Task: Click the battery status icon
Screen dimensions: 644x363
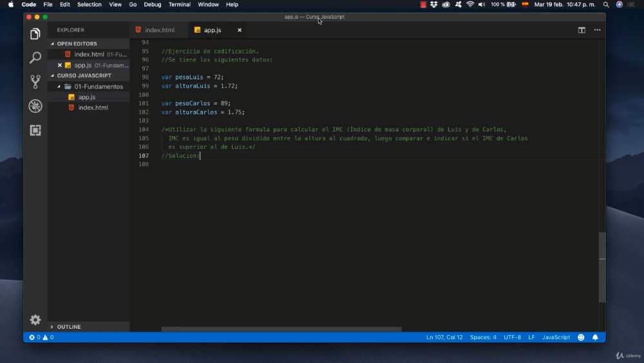Action: [x=511, y=5]
